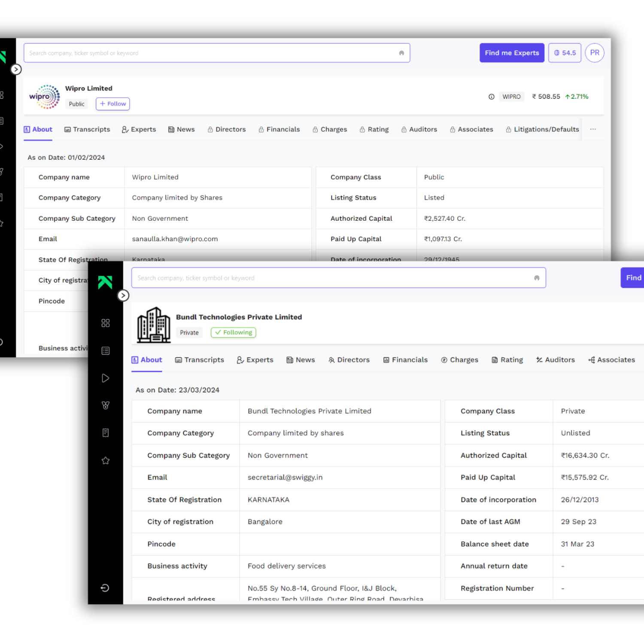
Task: Click Authorized Capital value ₹2,527.40 Cr.
Action: (x=445, y=219)
